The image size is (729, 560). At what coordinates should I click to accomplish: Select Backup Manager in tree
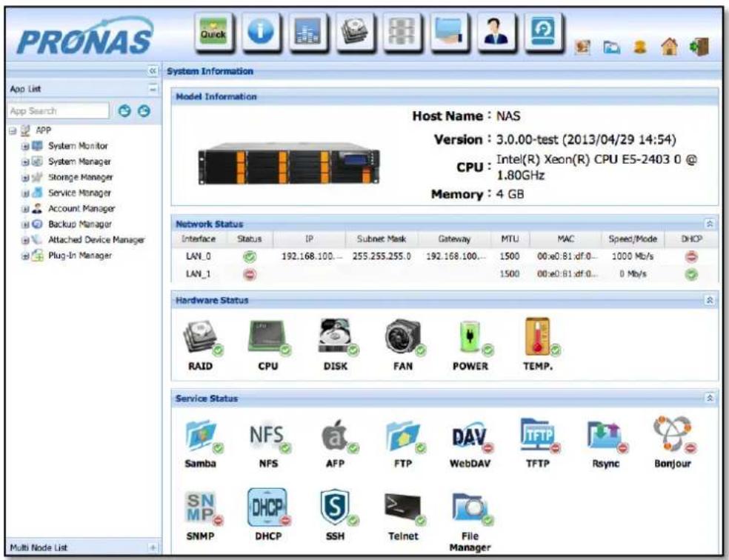pos(80,224)
